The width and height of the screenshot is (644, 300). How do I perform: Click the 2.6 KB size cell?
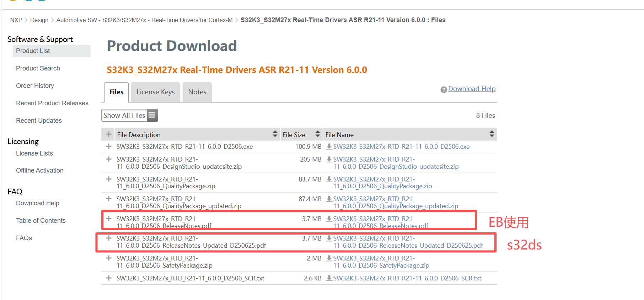pyautogui.click(x=313, y=278)
